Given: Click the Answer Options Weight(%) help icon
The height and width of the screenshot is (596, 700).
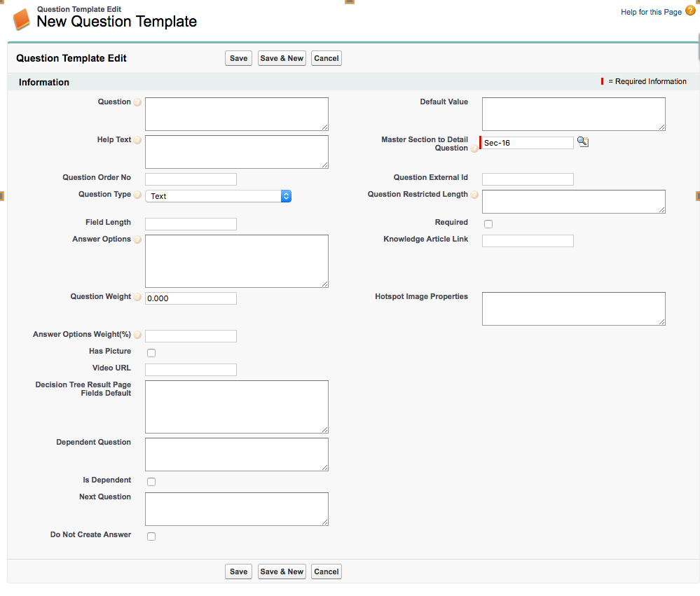Looking at the screenshot, I should [x=137, y=335].
